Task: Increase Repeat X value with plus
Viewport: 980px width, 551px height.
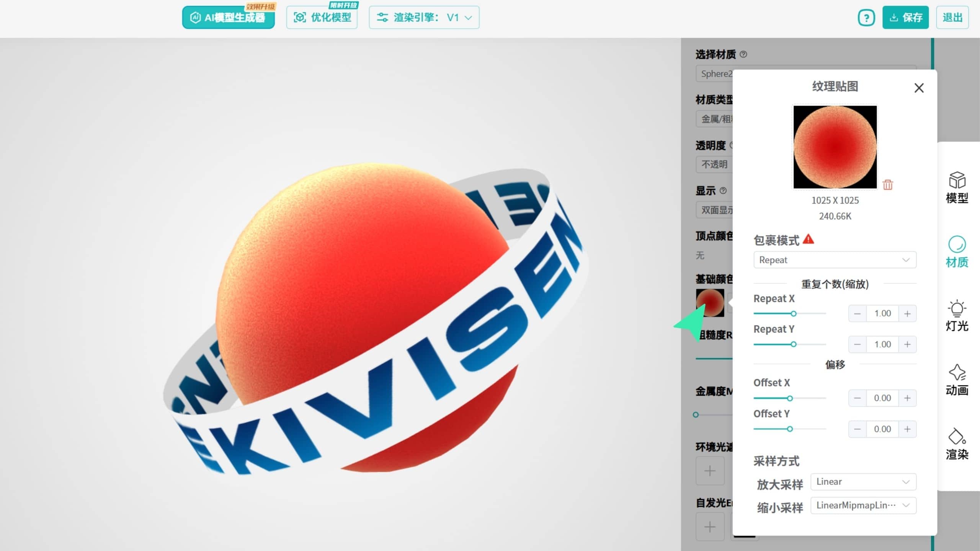Action: (907, 314)
